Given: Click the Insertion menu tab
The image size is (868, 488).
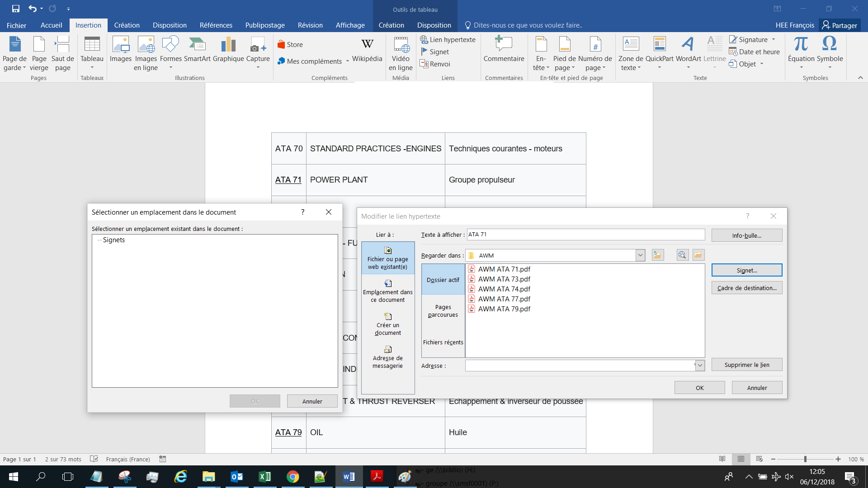Looking at the screenshot, I should point(88,25).
